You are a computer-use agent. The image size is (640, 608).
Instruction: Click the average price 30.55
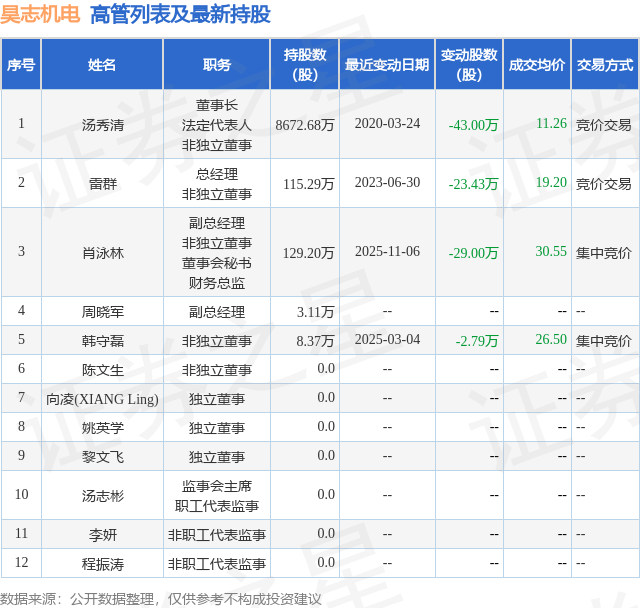[x=551, y=251]
